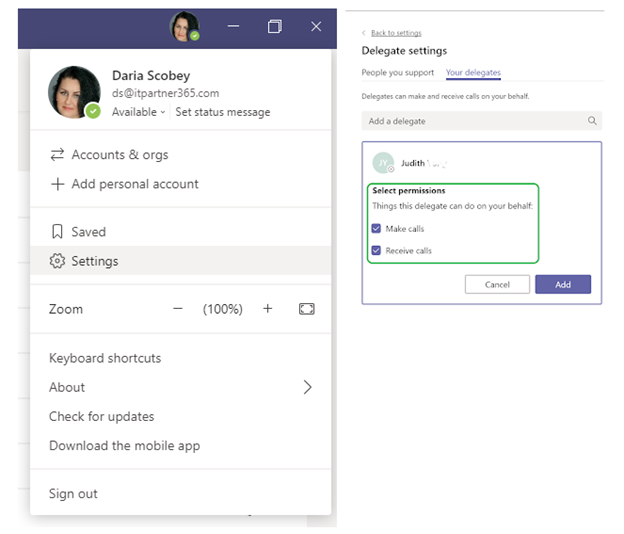Click the zoom out minus icon
This screenshot has width=624, height=534.
(178, 309)
